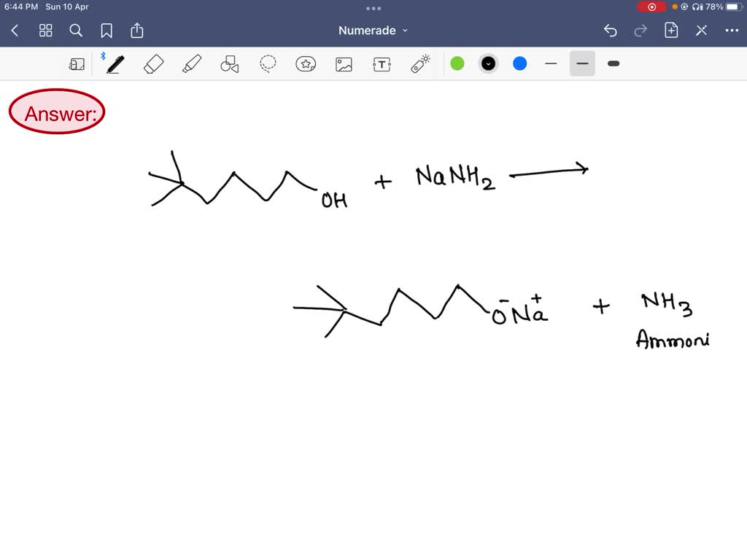Insert an image with the photo tool
This screenshot has height=560, width=747.
click(x=344, y=63)
